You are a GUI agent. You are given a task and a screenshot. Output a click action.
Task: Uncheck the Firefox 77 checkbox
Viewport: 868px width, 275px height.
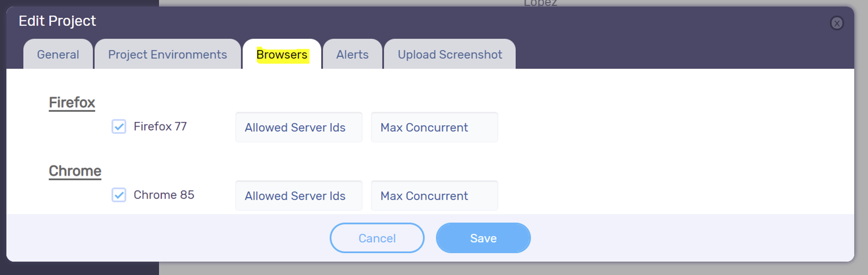[119, 126]
